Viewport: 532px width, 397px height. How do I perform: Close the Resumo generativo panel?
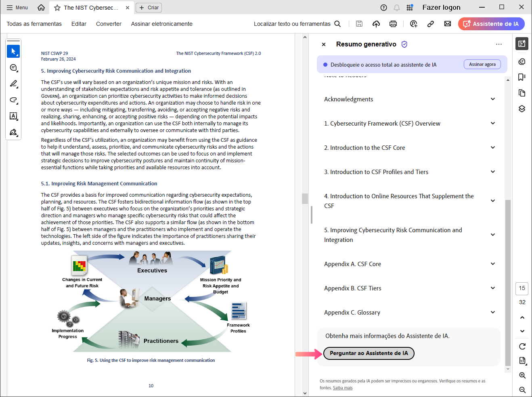(x=324, y=44)
